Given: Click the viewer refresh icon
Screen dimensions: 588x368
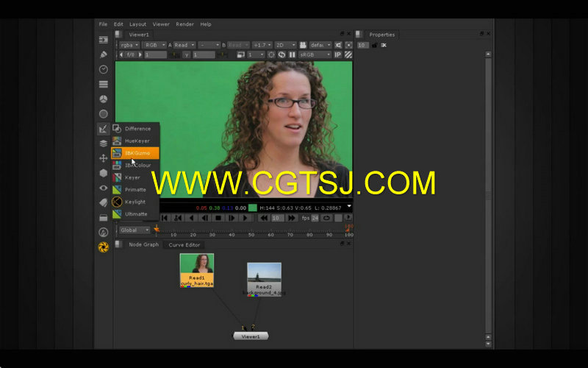Looking at the screenshot, I should (282, 54).
